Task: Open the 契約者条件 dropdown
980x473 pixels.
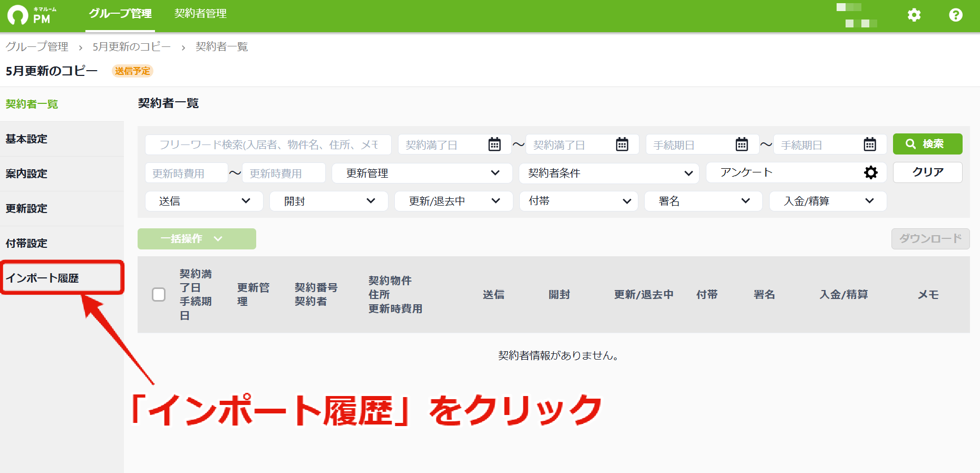Action: [609, 173]
